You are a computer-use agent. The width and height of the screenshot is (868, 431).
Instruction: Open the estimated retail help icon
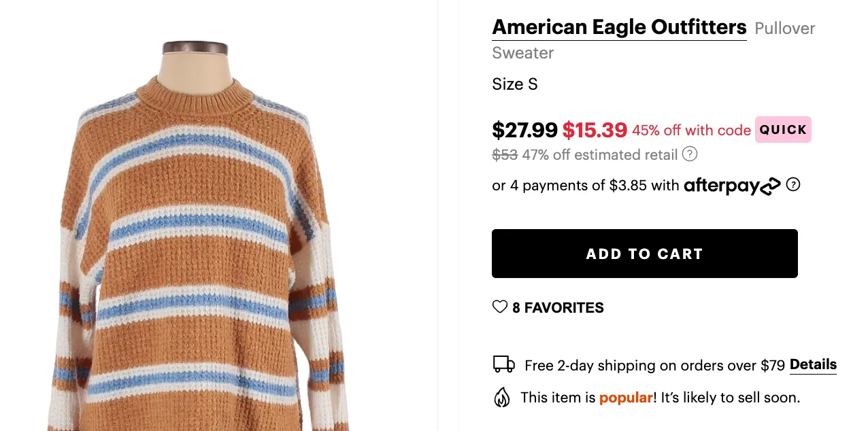(x=690, y=154)
